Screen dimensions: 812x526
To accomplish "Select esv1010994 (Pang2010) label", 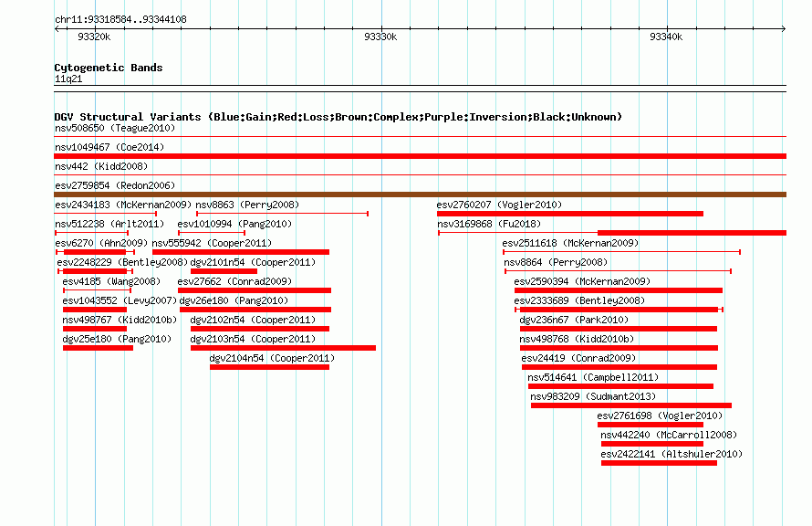I will click(x=234, y=224).
